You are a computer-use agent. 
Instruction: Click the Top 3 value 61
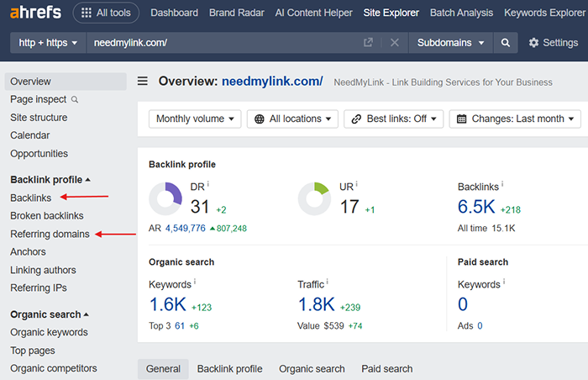click(180, 326)
